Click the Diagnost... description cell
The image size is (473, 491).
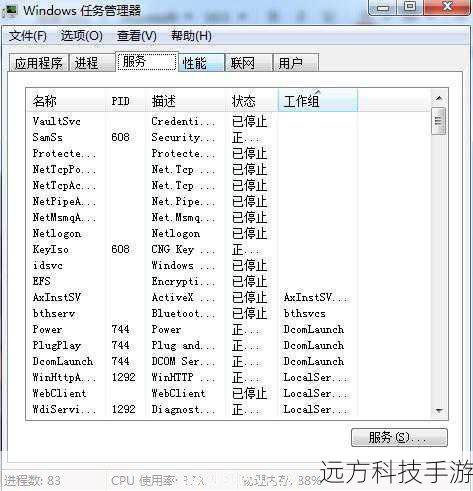[183, 409]
